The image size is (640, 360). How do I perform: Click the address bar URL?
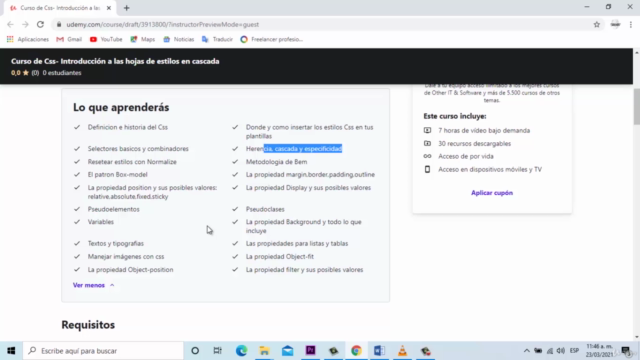pos(162,24)
